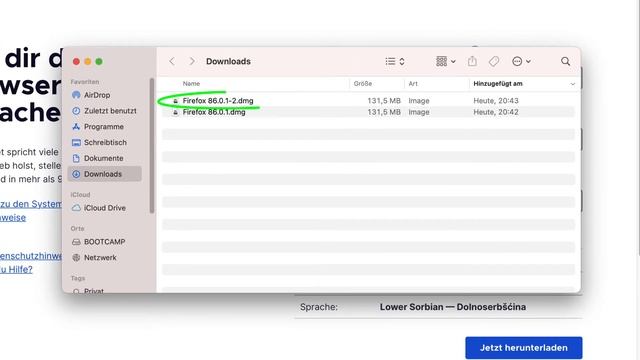
Task: Click Jetzt herunterladen button on webpage
Action: click(524, 348)
